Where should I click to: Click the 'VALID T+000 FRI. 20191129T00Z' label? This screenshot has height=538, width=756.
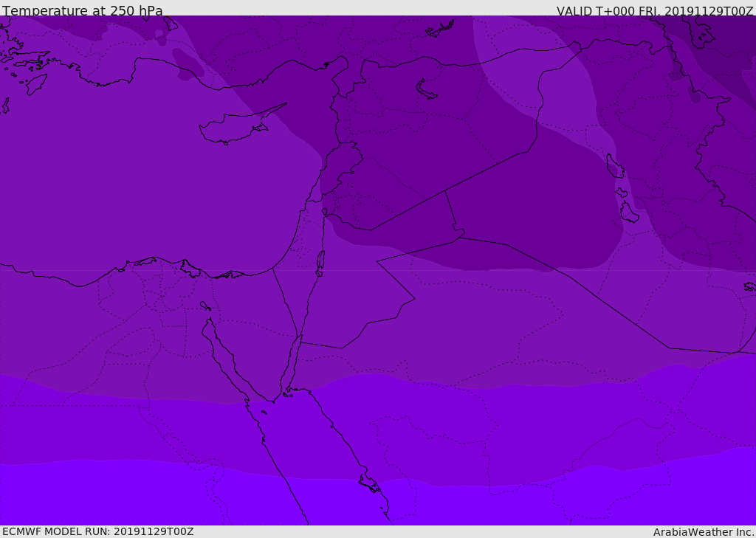point(655,11)
